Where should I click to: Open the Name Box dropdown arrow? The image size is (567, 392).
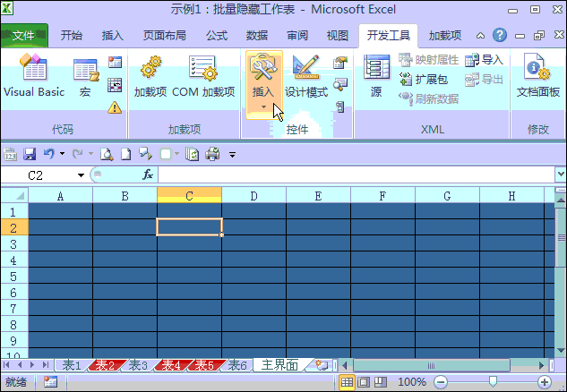[81, 175]
